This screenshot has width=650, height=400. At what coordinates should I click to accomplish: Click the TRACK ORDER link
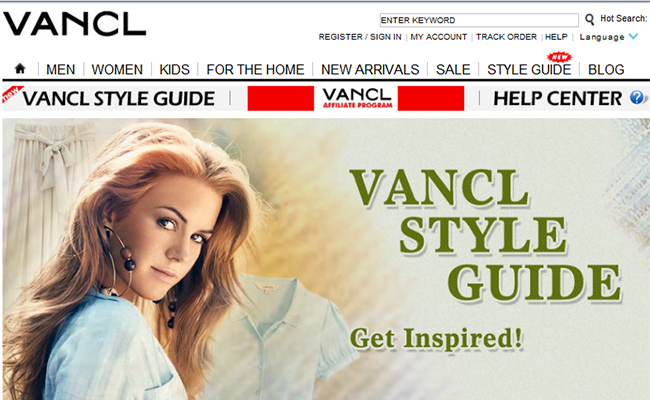(x=506, y=37)
